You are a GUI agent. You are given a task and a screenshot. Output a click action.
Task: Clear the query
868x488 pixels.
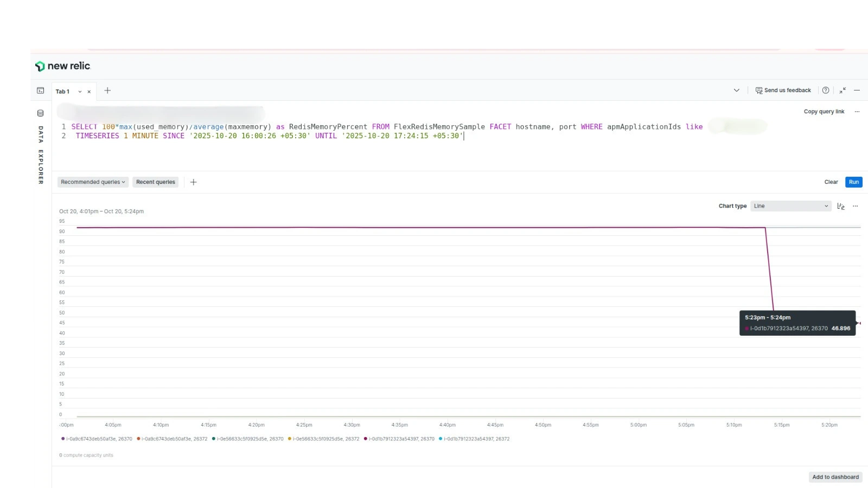tap(831, 182)
